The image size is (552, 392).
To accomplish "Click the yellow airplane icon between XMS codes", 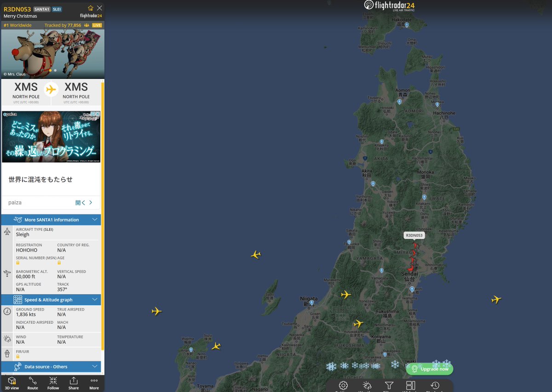I will 51,89.
